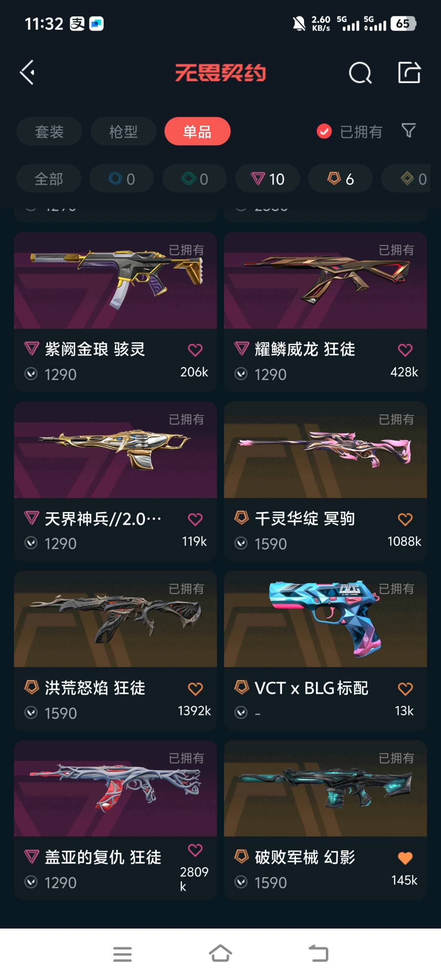This screenshot has height=980, width=441.
Task: Tap the share icon in header
Action: click(409, 73)
